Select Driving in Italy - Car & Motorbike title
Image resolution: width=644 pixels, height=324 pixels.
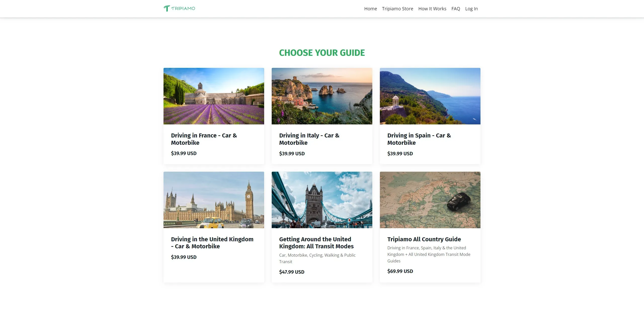pyautogui.click(x=309, y=139)
